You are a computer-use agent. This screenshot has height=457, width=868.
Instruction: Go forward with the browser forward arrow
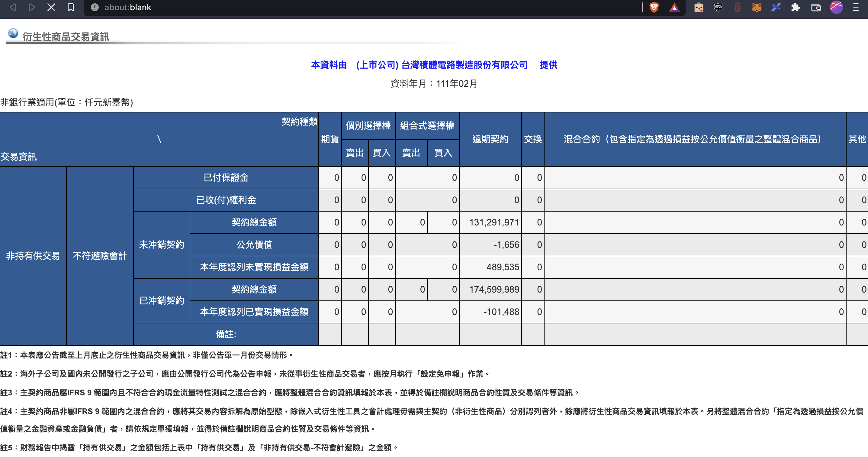32,7
